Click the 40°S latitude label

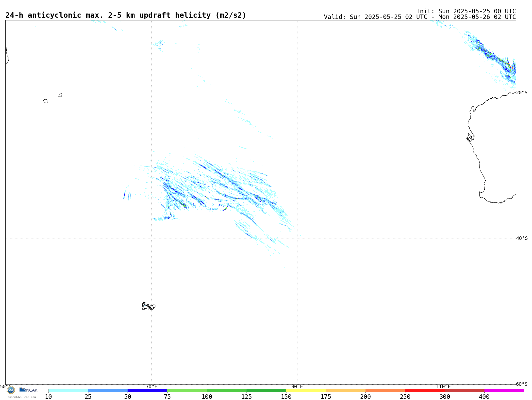tap(522, 238)
